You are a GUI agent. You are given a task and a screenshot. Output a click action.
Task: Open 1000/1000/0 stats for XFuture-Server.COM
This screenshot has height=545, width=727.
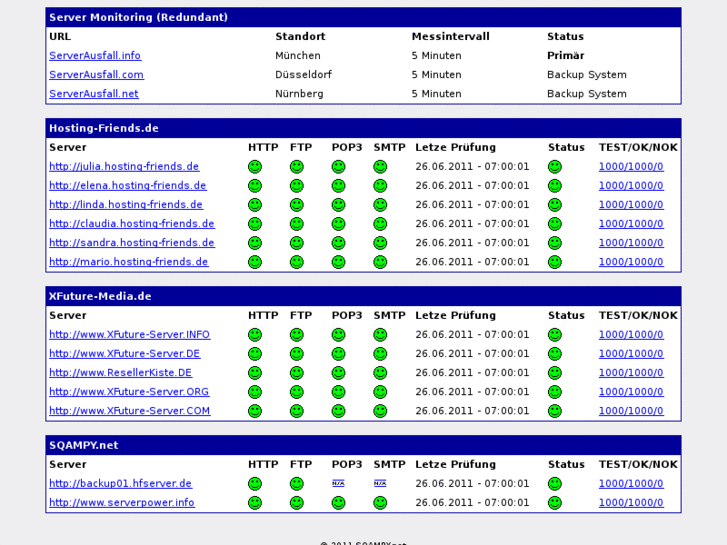pos(631,410)
